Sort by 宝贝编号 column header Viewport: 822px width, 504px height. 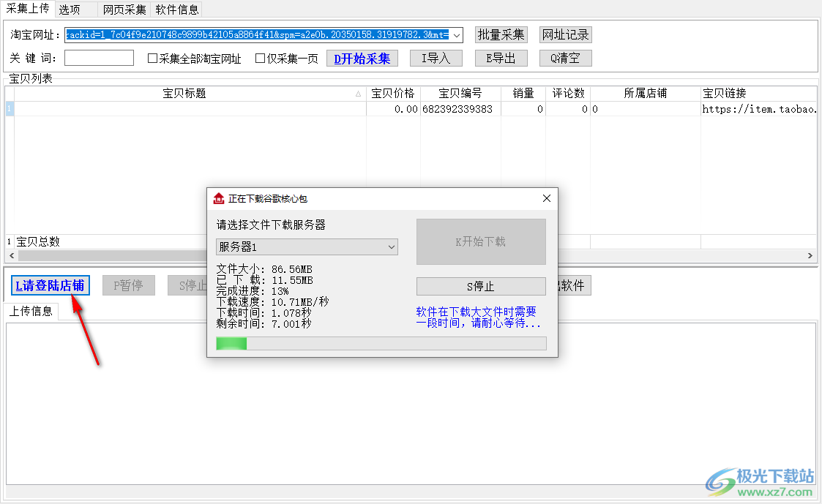[460, 93]
